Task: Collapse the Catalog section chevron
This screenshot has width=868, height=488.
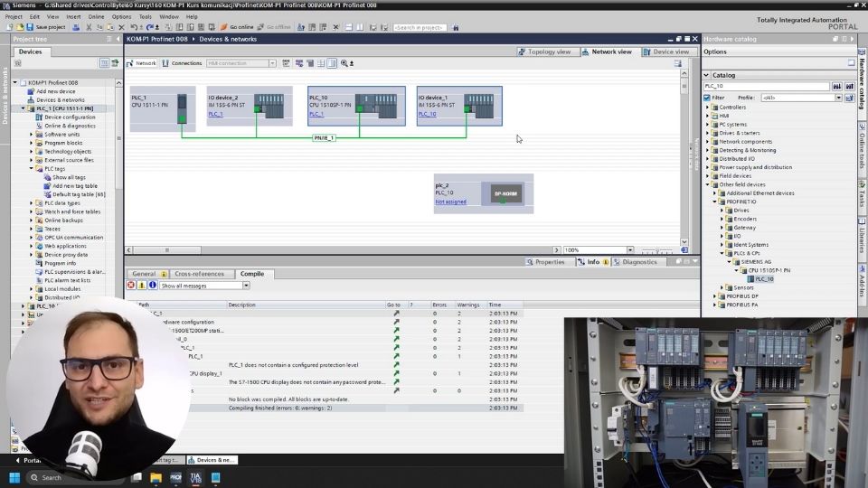Action: pyautogui.click(x=706, y=75)
